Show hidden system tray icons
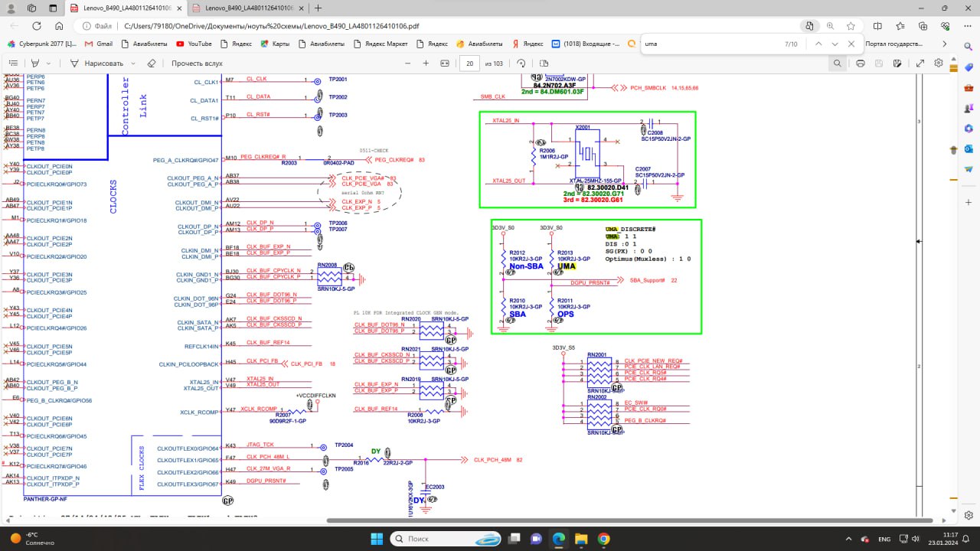Image resolution: width=980 pixels, height=551 pixels. (x=848, y=539)
